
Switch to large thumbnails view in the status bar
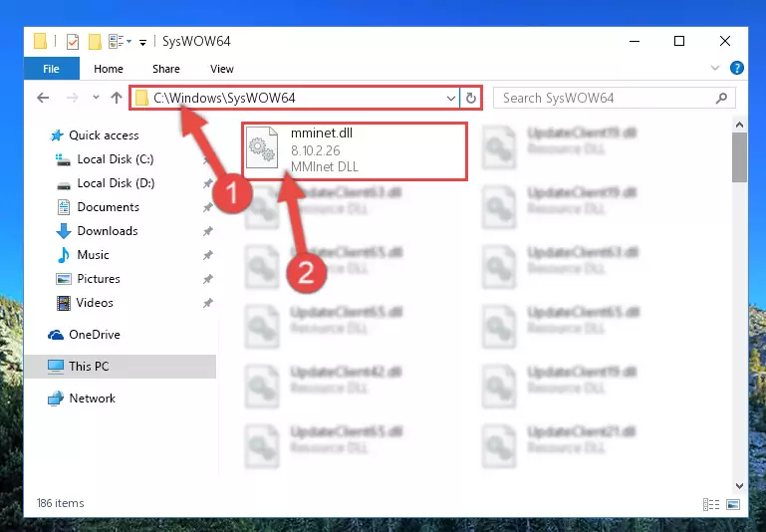[x=733, y=504]
